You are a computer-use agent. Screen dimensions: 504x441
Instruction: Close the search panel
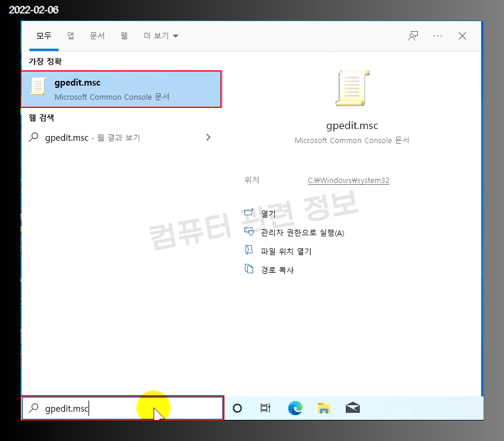coord(462,36)
